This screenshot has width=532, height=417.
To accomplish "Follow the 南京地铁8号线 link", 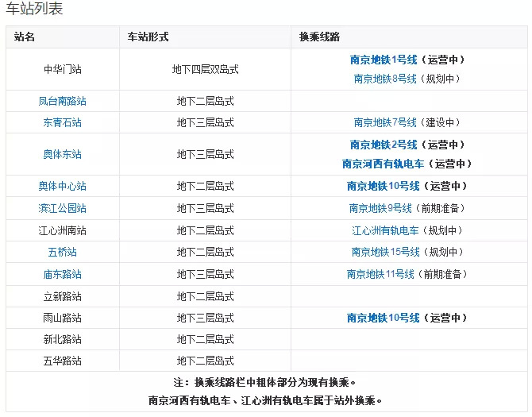I will [x=385, y=79].
